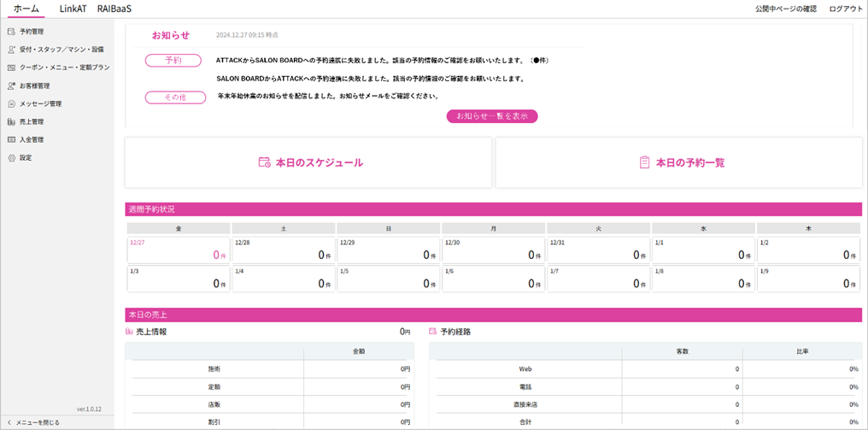The width and height of the screenshot is (868, 430).
Task: Open 予約管理 in the sidebar
Action: 31,32
